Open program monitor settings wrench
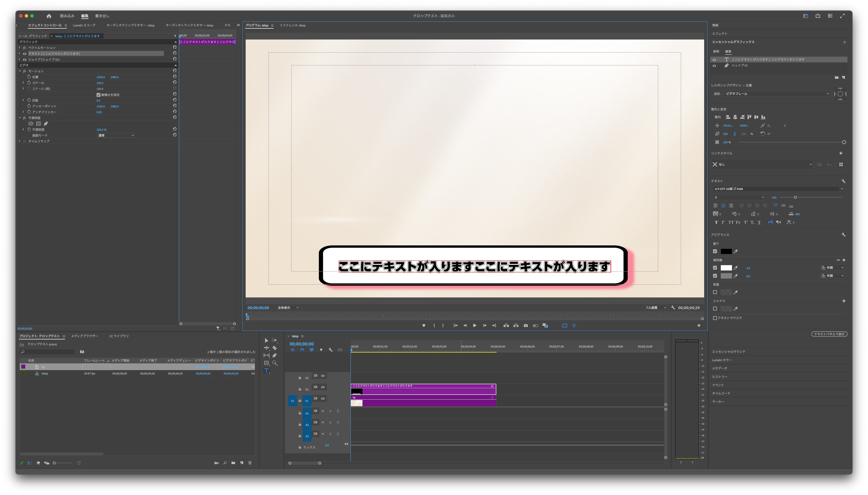 [x=673, y=308]
